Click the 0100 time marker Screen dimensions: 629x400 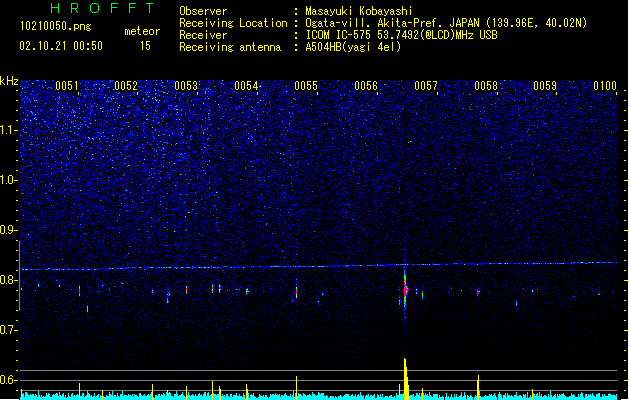pyautogui.click(x=605, y=86)
